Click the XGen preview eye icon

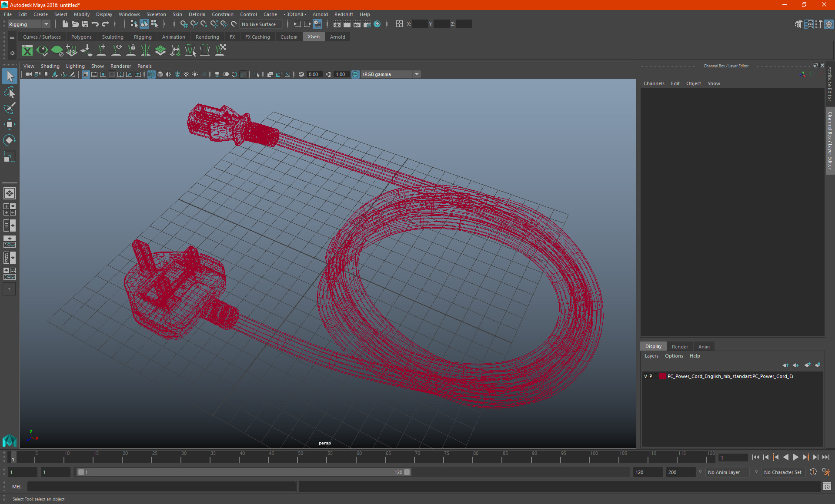click(x=42, y=51)
